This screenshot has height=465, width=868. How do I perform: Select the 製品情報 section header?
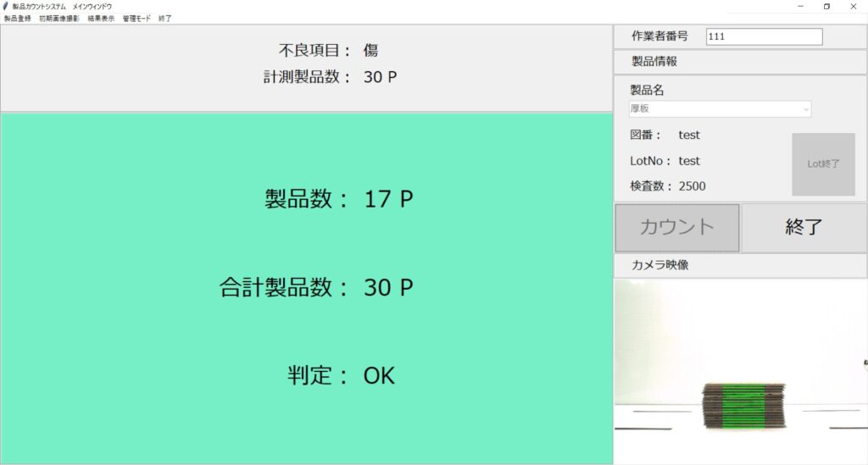740,62
